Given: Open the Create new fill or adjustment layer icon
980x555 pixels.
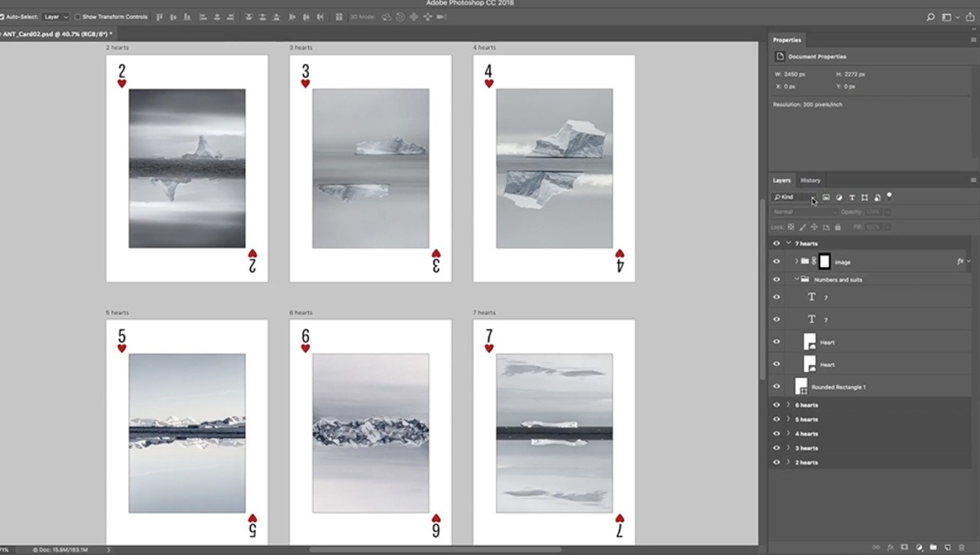Looking at the screenshot, I should 918,547.
